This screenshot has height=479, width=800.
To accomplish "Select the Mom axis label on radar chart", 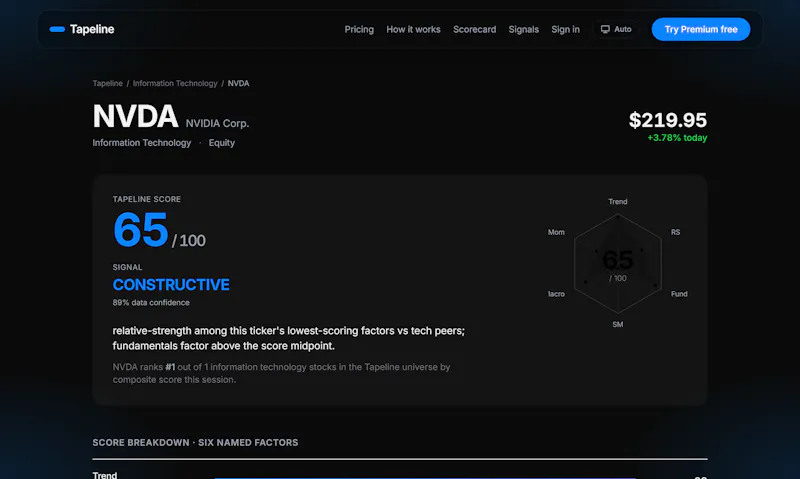I will (x=556, y=232).
